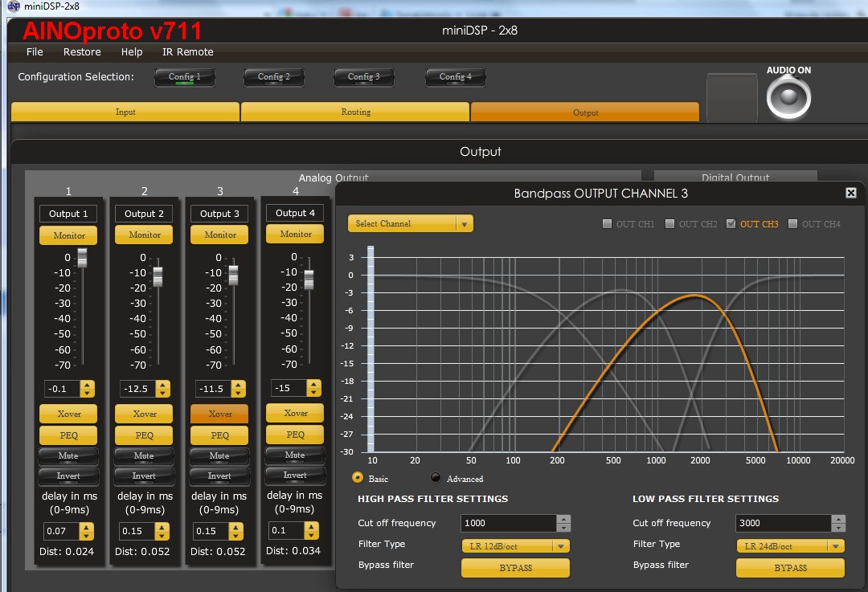
Task: Click the low pass cut off frequency field
Action: pos(784,523)
